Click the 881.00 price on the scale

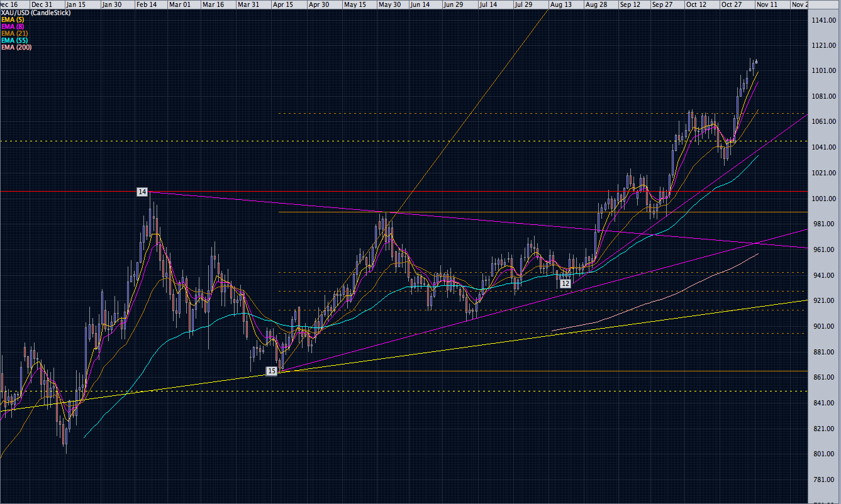[825, 352]
